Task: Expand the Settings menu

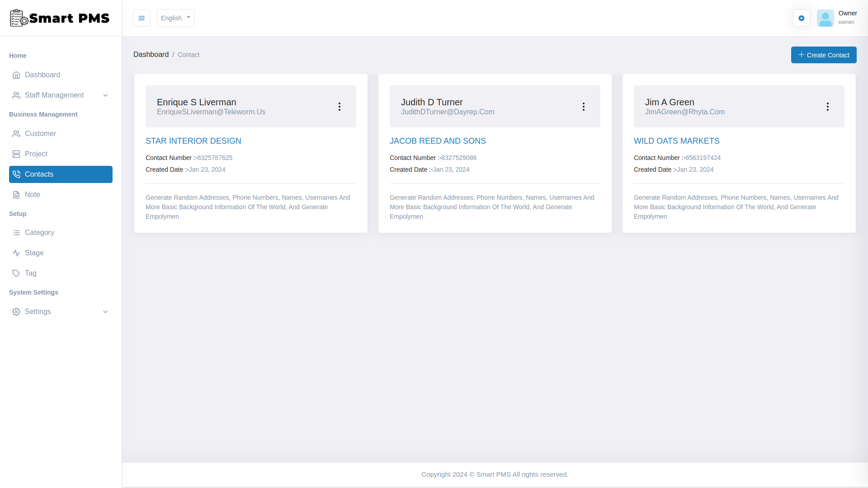Action: click(60, 312)
